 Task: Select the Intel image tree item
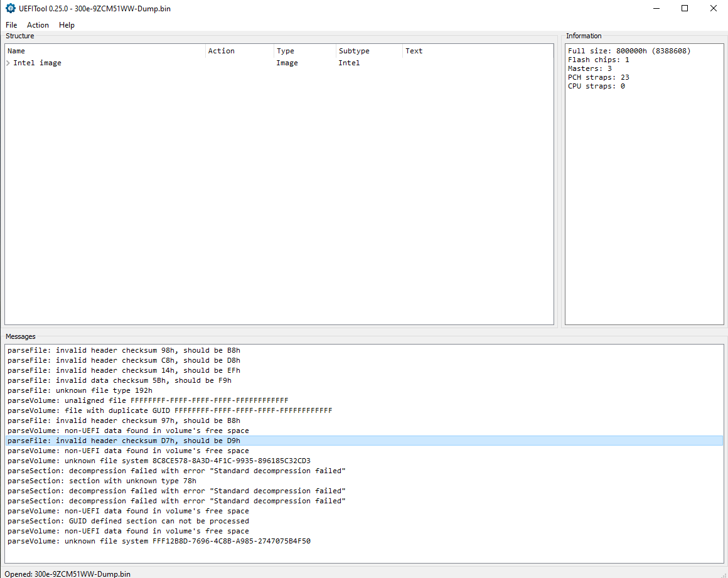pos(38,63)
